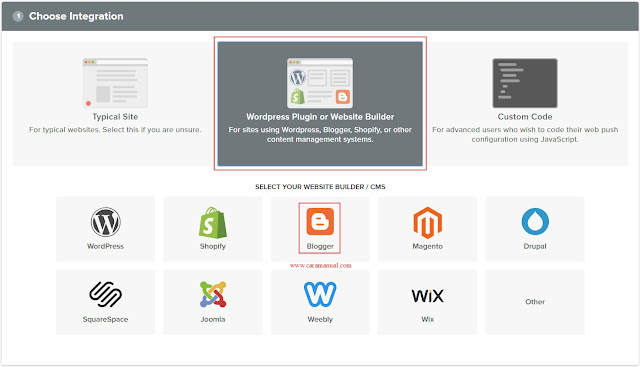The image size is (640, 367).
Task: Click the Weebly label text
Action: tap(320, 319)
